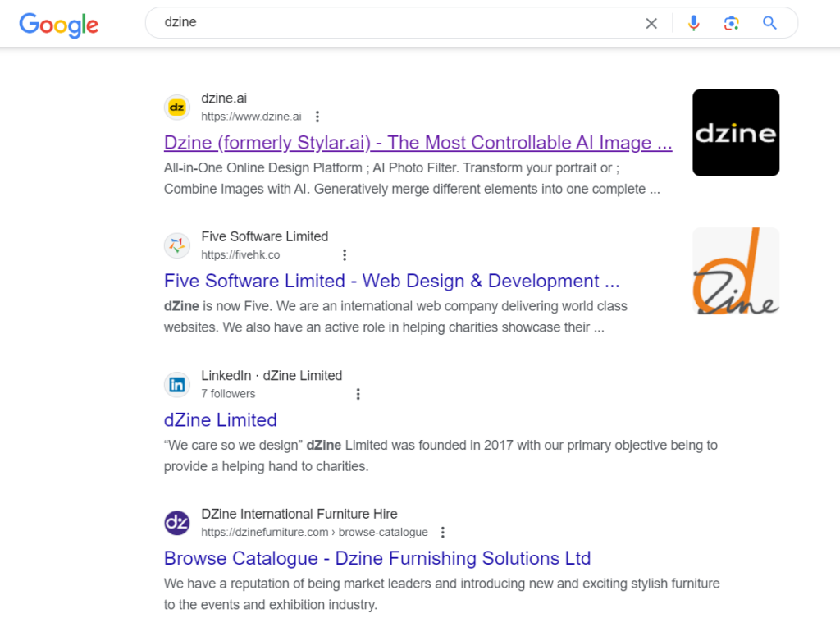Click the LinkedIn favicon icon

pyautogui.click(x=176, y=384)
